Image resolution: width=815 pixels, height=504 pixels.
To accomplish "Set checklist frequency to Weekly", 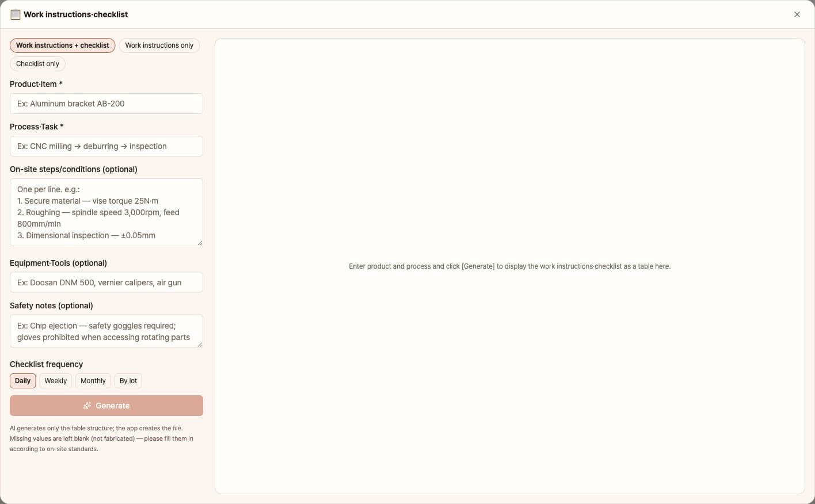I will point(56,381).
